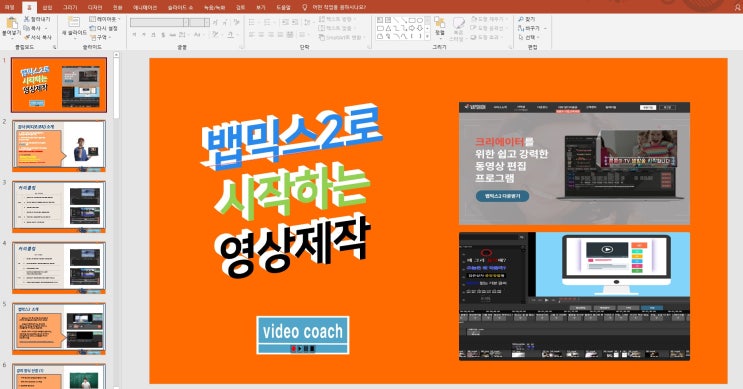This screenshot has width=743, height=389.
Task: Click Shape Effects (도형 효과) button
Action: (x=486, y=37)
